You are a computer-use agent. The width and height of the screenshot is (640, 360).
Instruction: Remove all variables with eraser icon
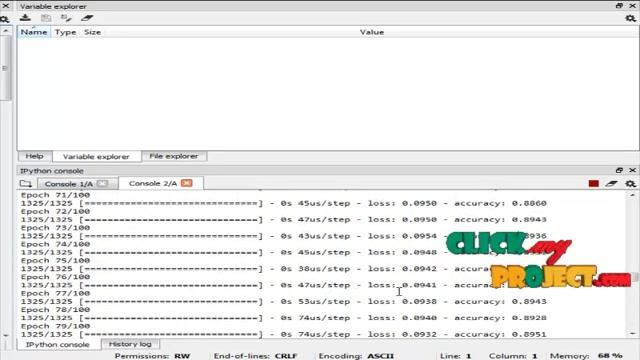pos(87,18)
